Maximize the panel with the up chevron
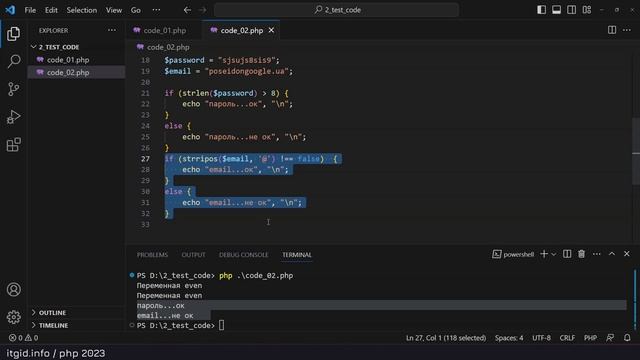Screen dimensions: 640x360 point(612,254)
